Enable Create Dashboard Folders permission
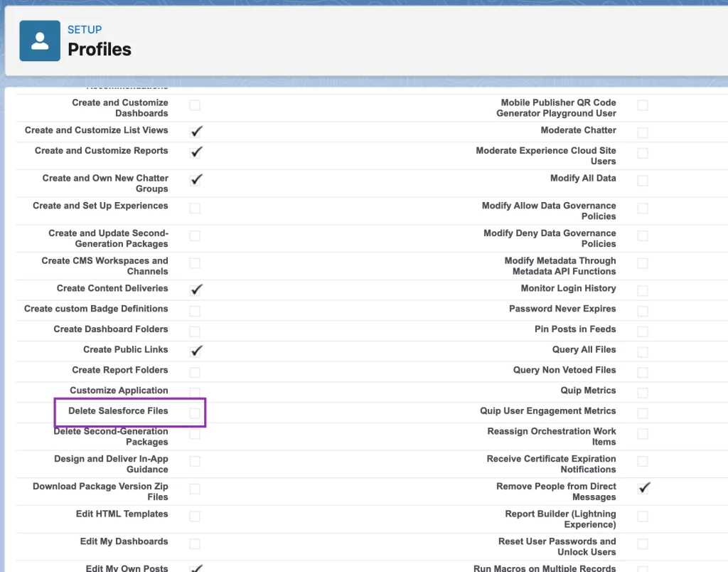Screen dimensions: 728x572 point(195,332)
